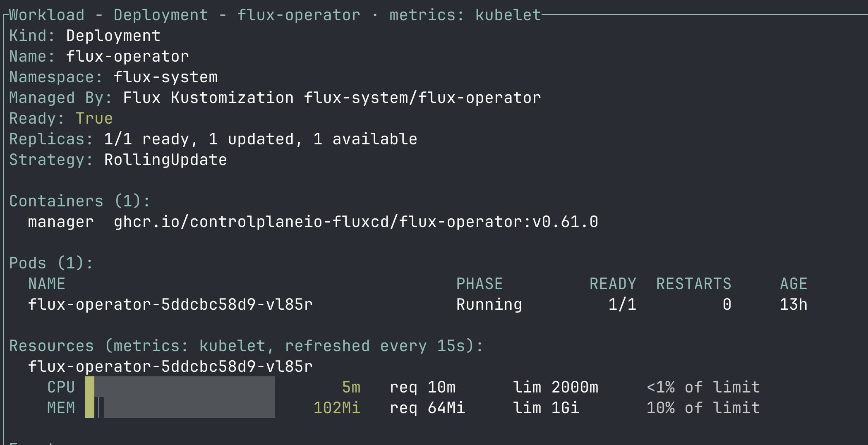The image size is (868, 445).
Task: Click the memory limit "lim 1Gi"
Action: click(546, 408)
